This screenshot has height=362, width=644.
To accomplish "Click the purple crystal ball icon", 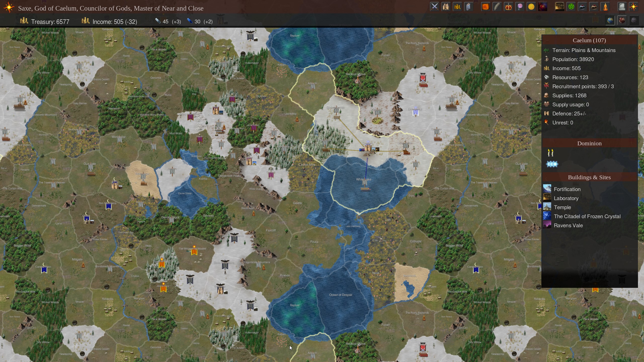I will tap(520, 7).
